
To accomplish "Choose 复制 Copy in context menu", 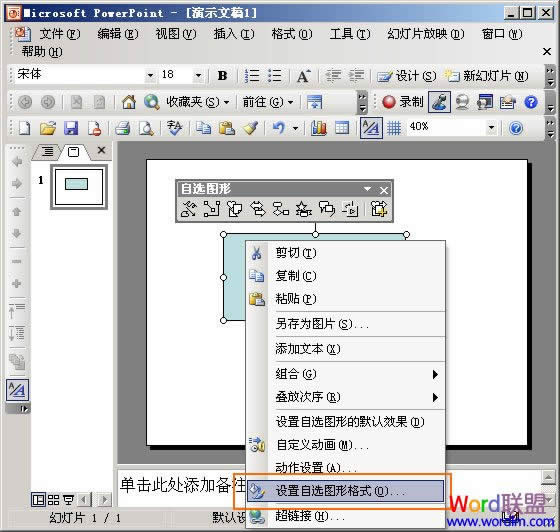I will [345, 276].
